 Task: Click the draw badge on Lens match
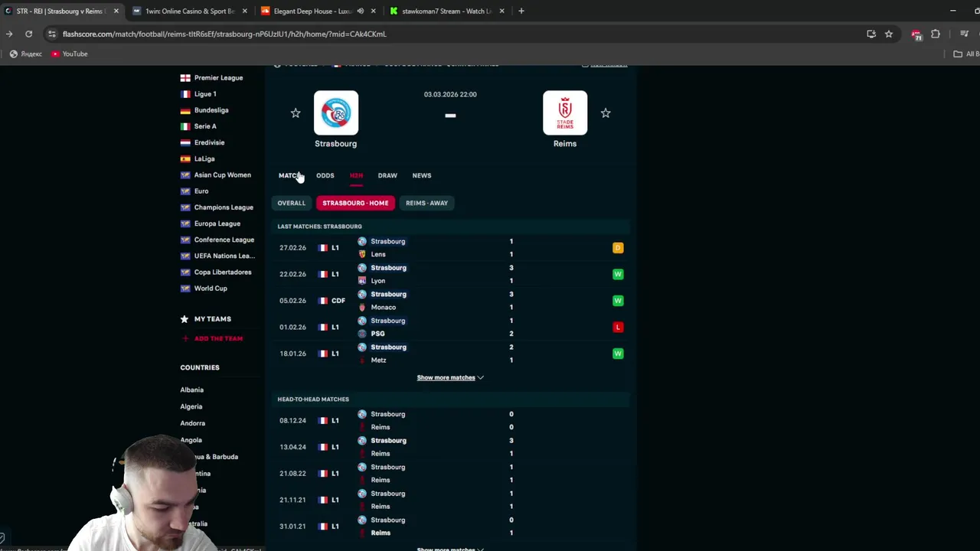pos(618,248)
